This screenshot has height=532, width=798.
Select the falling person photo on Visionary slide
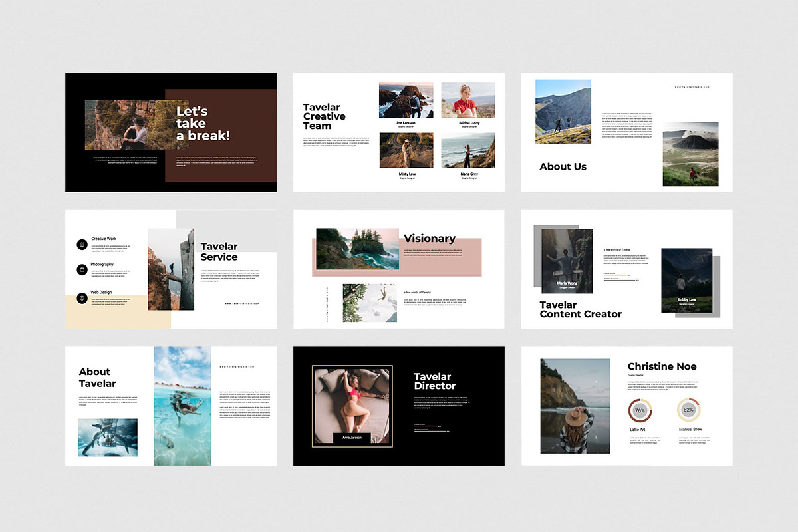click(370, 303)
